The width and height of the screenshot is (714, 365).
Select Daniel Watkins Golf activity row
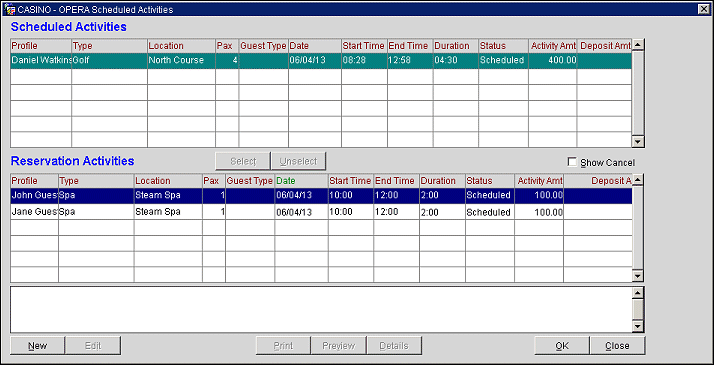321,61
